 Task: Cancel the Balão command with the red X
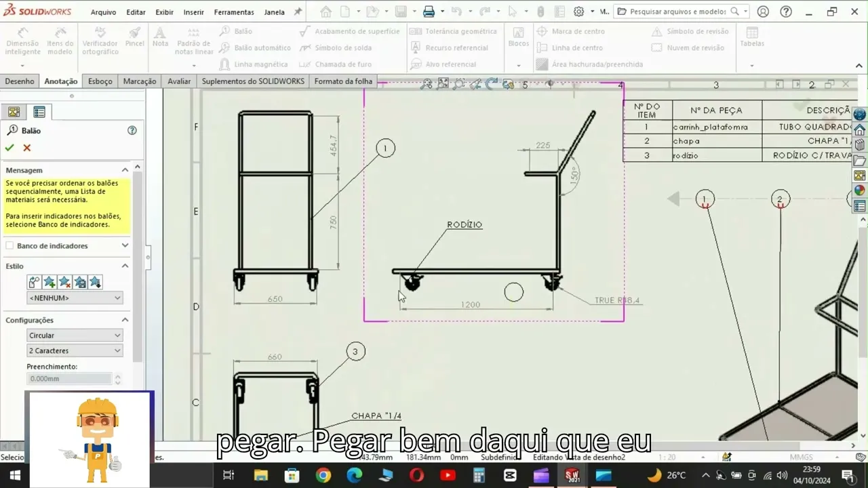click(x=27, y=148)
